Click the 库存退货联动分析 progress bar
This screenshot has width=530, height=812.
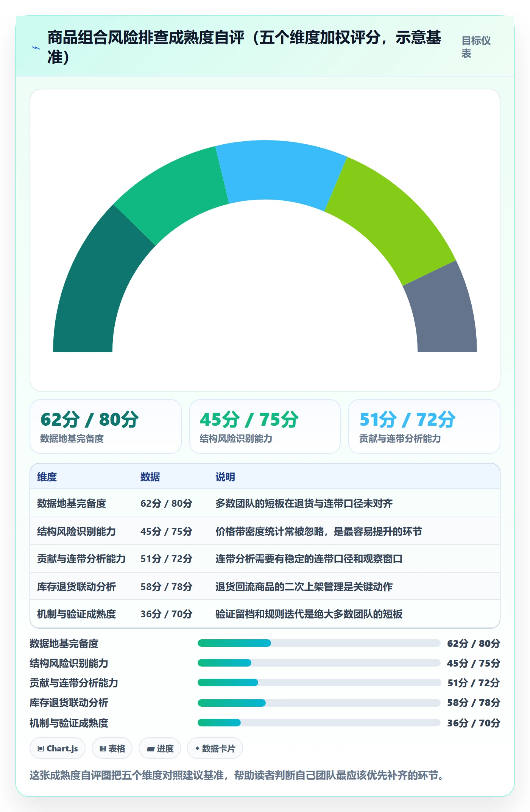[x=319, y=703]
